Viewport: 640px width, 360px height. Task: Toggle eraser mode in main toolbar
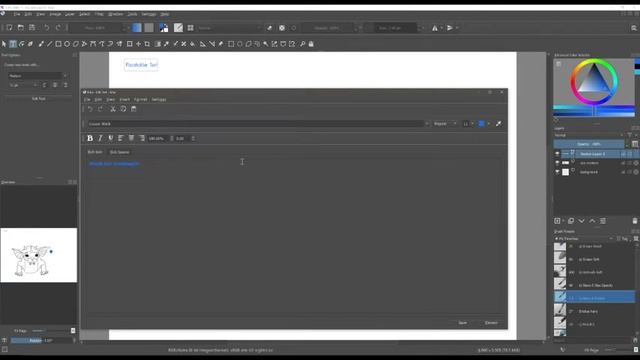pyautogui.click(x=269, y=28)
